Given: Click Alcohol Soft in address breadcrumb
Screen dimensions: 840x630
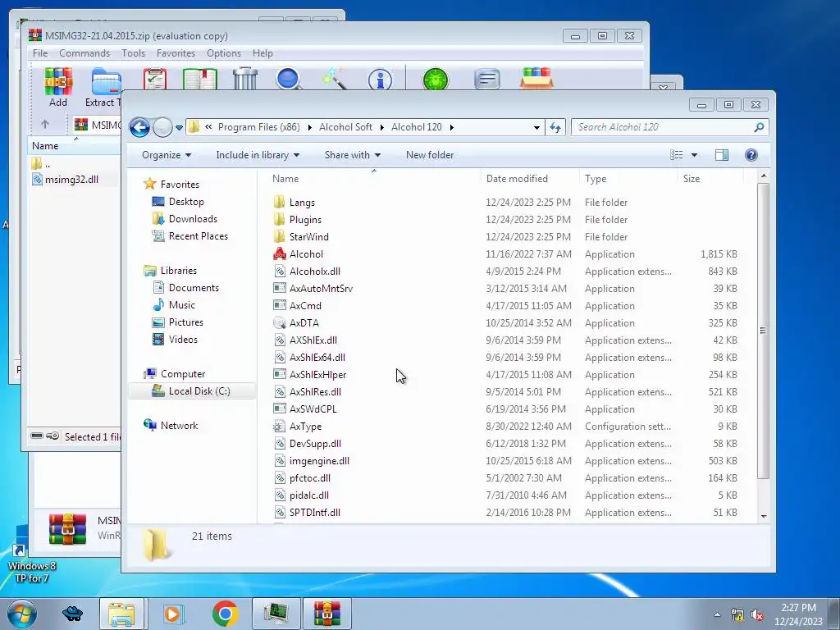Looking at the screenshot, I should pos(345,127).
